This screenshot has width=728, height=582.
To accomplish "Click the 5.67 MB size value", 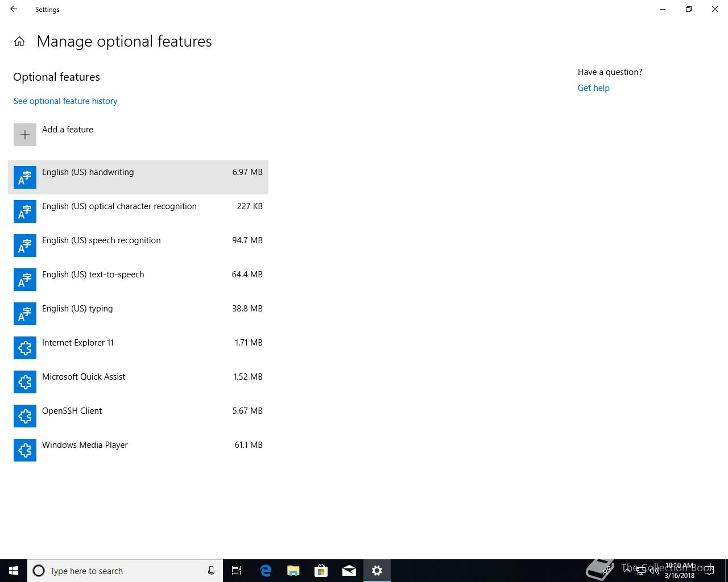I will tap(247, 411).
